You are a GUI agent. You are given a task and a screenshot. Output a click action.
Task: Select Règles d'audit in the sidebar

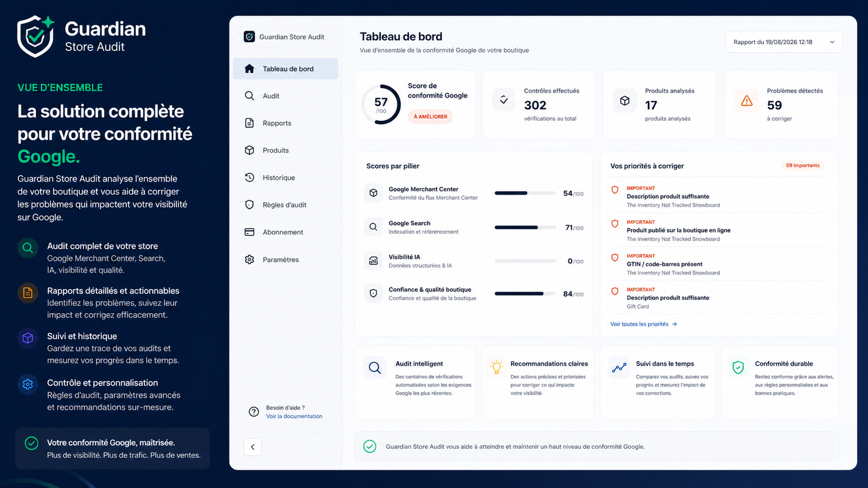(x=285, y=205)
